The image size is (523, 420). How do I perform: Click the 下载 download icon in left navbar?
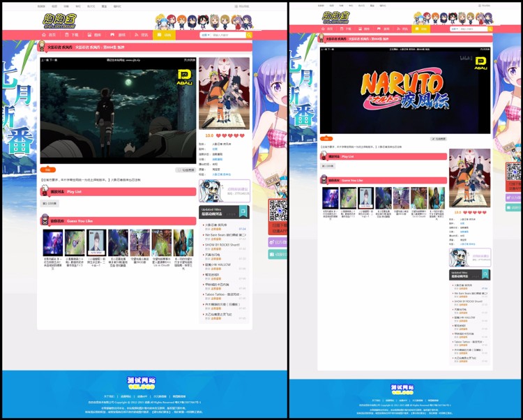(x=67, y=35)
